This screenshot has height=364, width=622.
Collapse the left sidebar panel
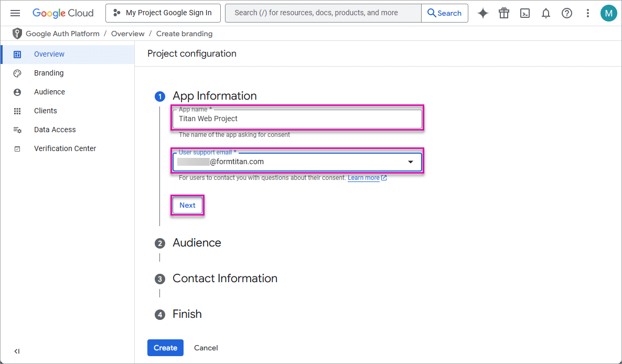point(17,351)
